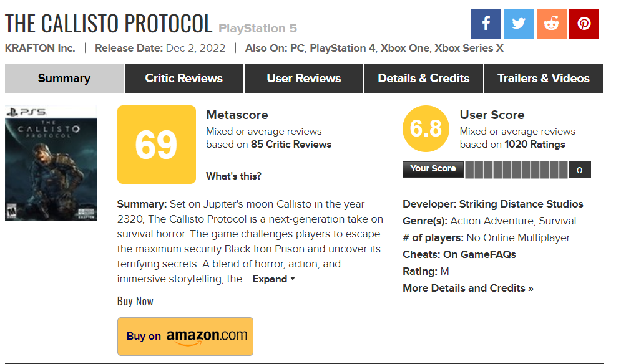The height and width of the screenshot is (364, 621).
Task: Click the Buy on amazon.com button
Action: [x=185, y=337]
